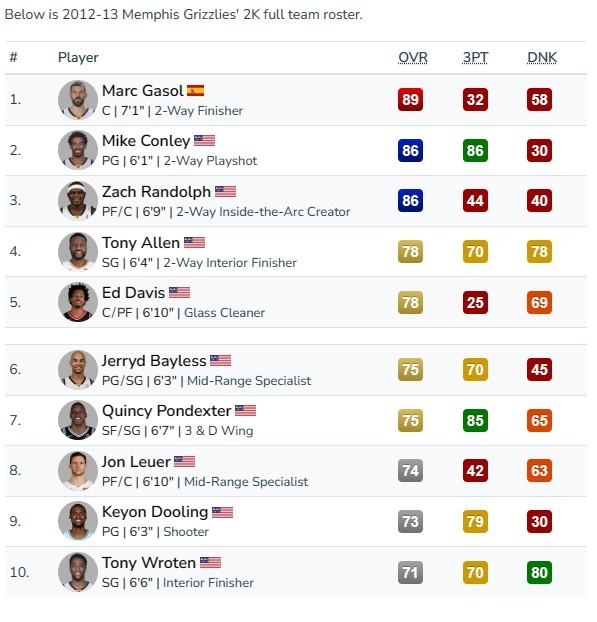Click Keyon Dooling's name link

(155, 512)
